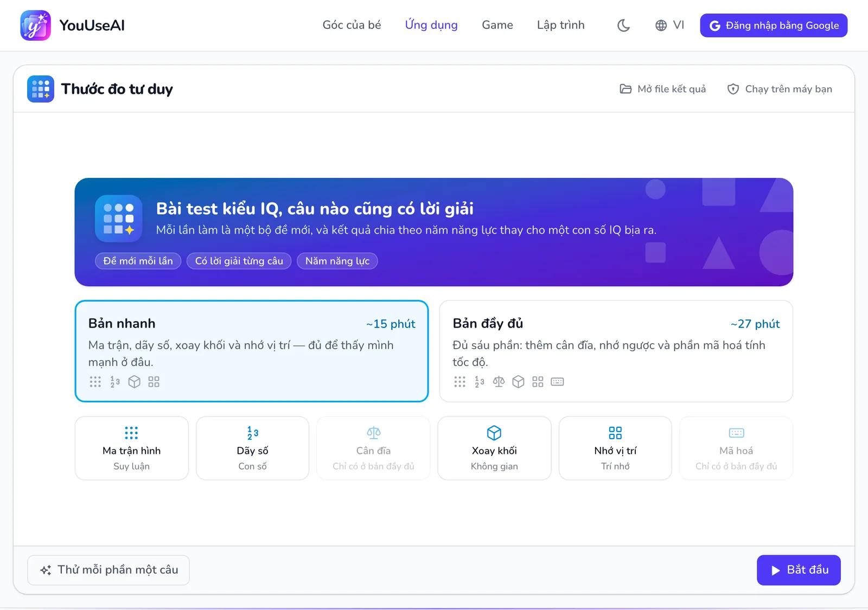
Task: Click the Nhớ vị trí section card
Action: point(615,448)
